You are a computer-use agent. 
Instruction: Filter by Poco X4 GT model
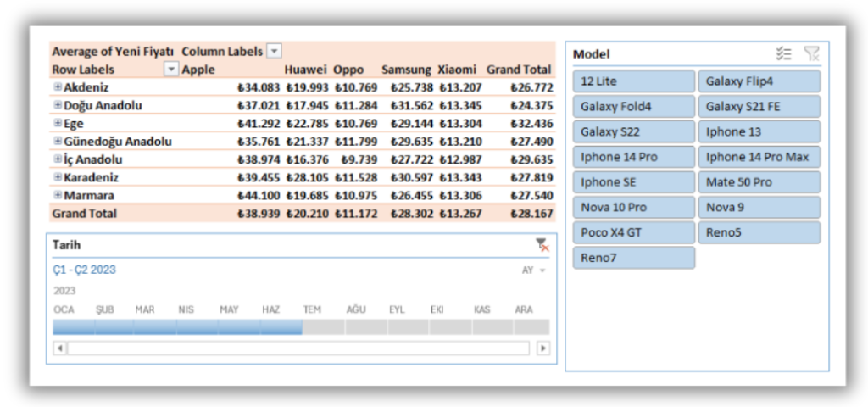(x=634, y=232)
